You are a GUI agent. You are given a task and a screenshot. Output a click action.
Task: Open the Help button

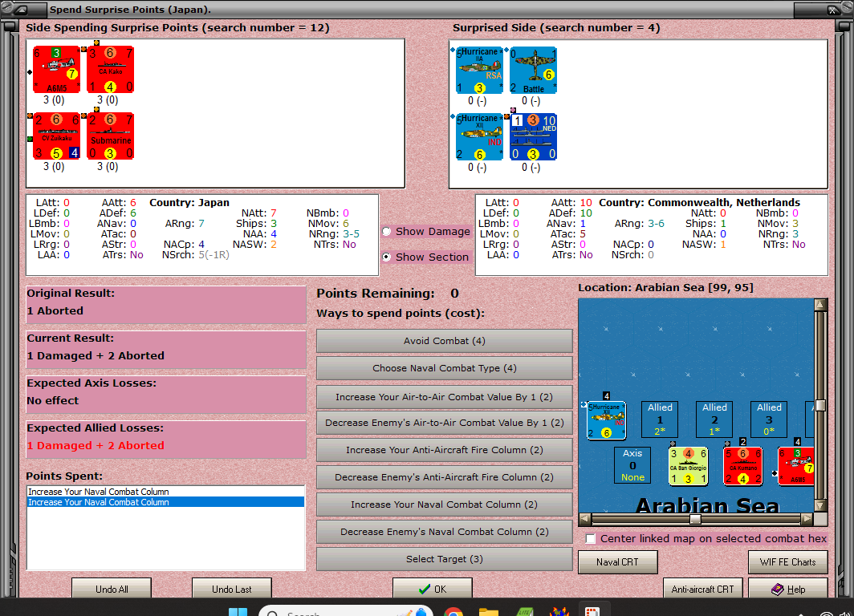pyautogui.click(x=788, y=589)
